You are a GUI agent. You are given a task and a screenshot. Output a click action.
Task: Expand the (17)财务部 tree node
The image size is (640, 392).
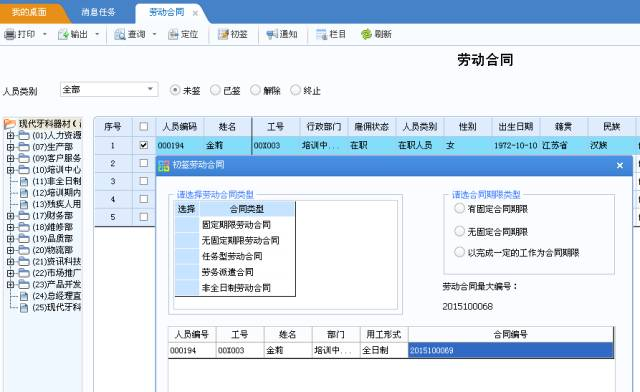11,216
